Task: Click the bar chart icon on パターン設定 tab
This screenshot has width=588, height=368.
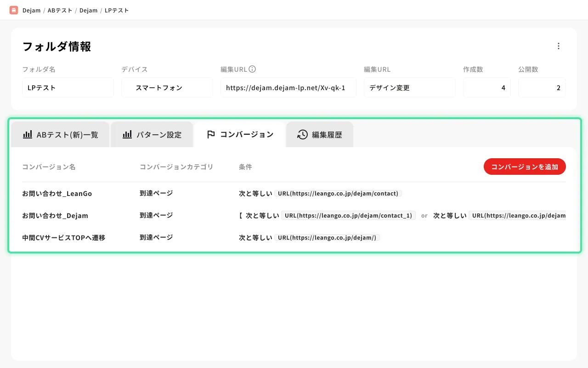Action: click(x=127, y=134)
